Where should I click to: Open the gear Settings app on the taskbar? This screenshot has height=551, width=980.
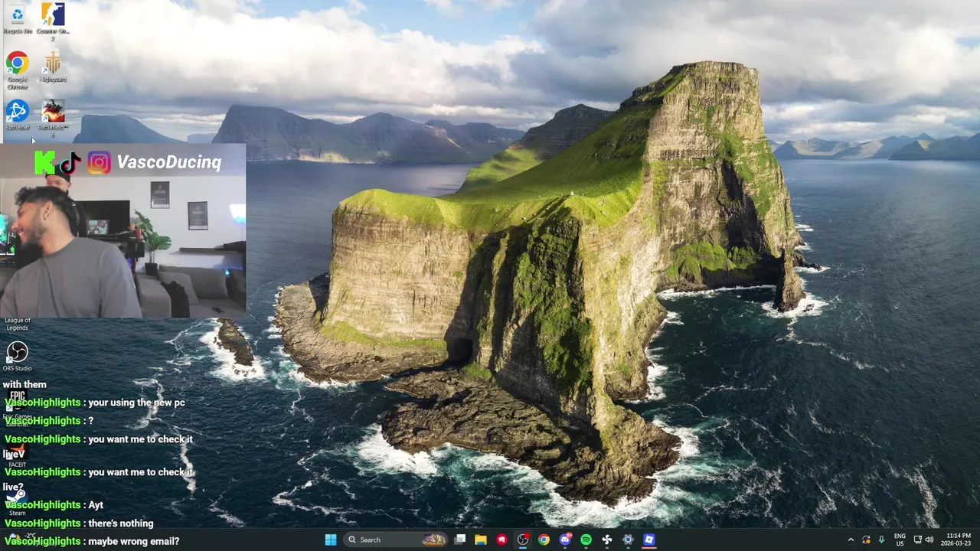[x=628, y=540]
